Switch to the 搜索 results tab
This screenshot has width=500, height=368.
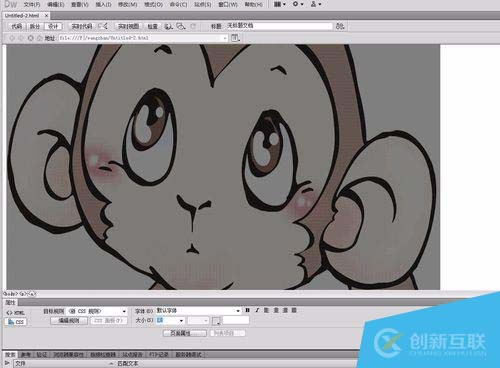click(10, 355)
